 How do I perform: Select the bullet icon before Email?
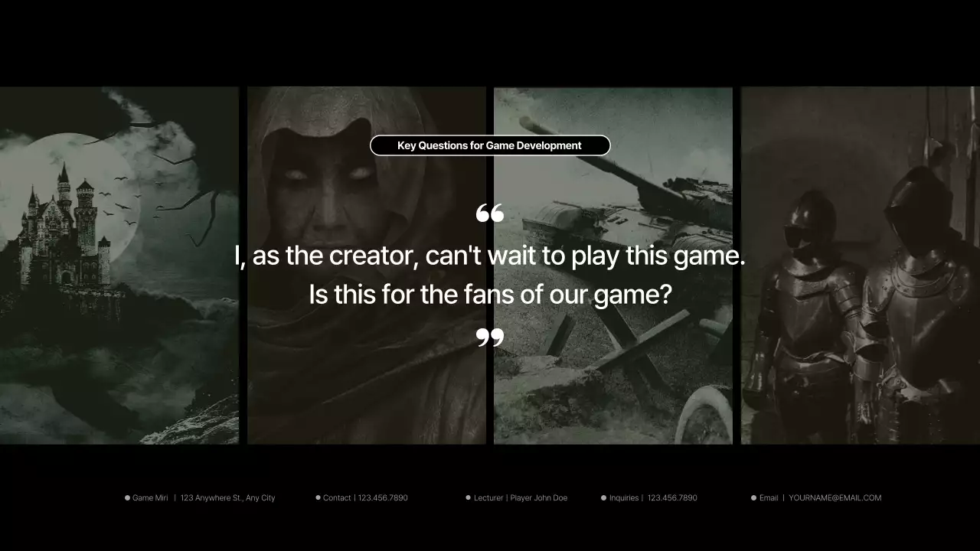tap(753, 497)
